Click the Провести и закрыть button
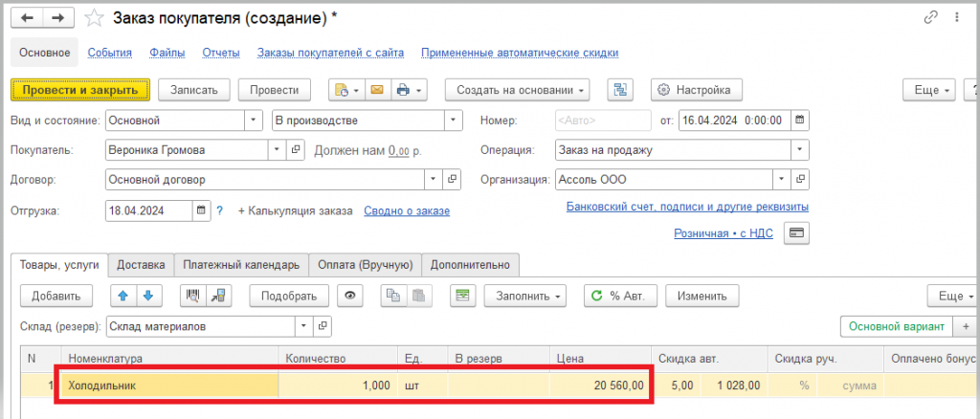The width and height of the screenshot is (980, 419). click(x=80, y=90)
